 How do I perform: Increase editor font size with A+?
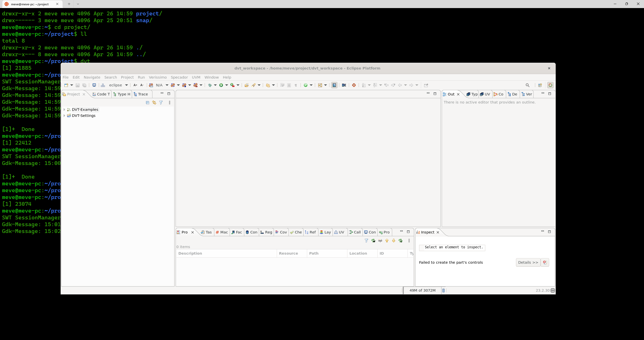tap(135, 85)
